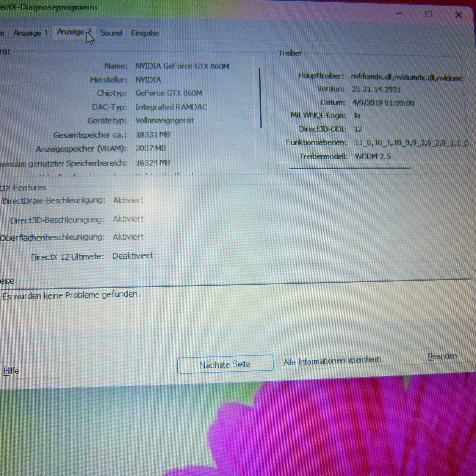Click the 16324 MB shared memory value

pyautogui.click(x=153, y=163)
